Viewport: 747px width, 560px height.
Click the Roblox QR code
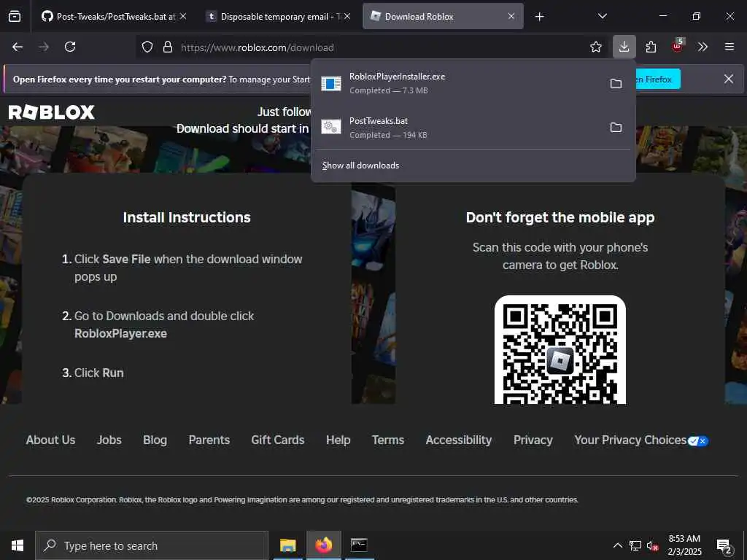560,349
